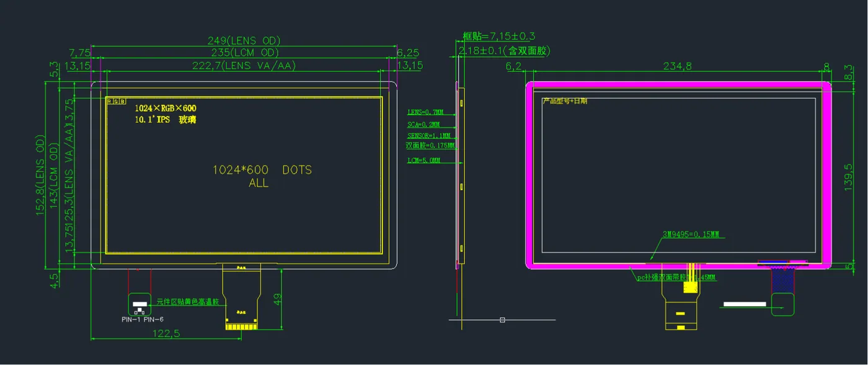Image resolution: width=868 pixels, height=365 pixels.
Task: Click the 222,7(LENS VA/AA) dimension text
Action: (244, 65)
